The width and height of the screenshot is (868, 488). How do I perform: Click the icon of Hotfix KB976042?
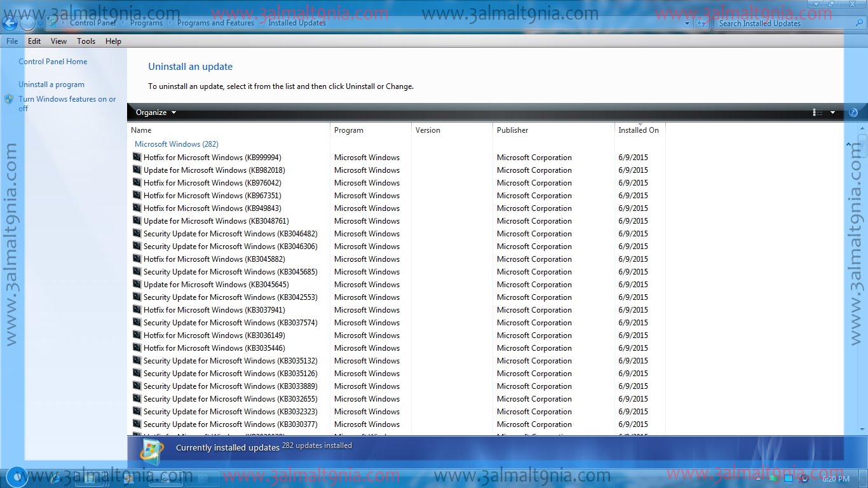tap(137, 182)
